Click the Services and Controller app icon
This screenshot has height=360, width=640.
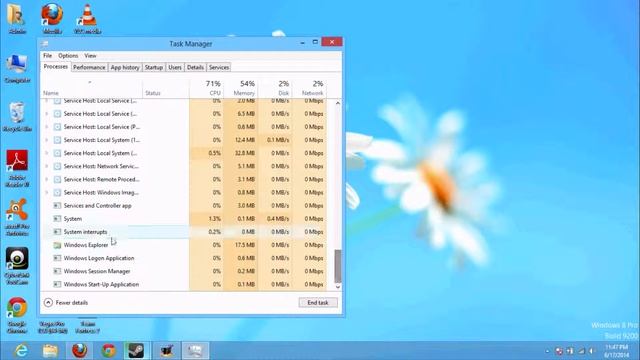[x=57, y=206]
